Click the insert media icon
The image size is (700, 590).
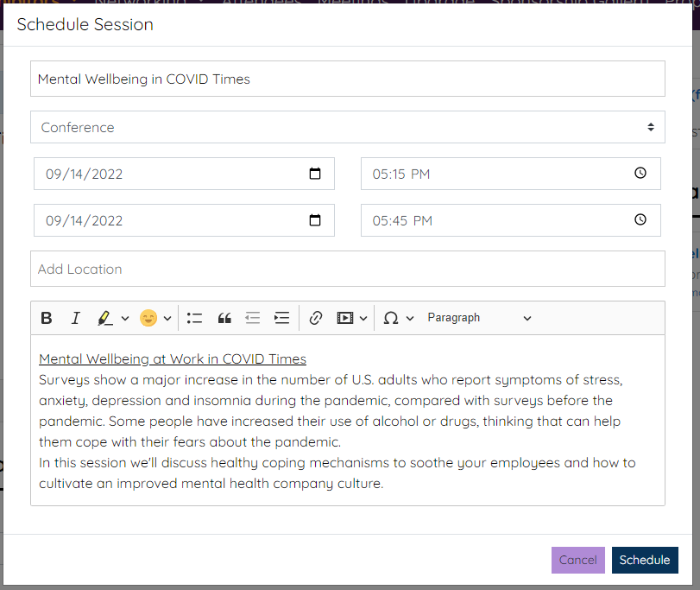point(344,318)
